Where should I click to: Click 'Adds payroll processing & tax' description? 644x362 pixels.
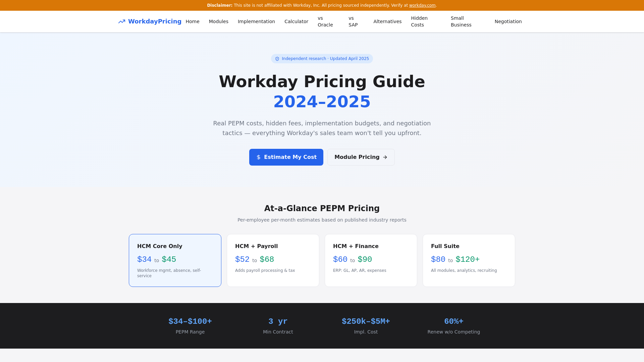[x=265, y=270]
